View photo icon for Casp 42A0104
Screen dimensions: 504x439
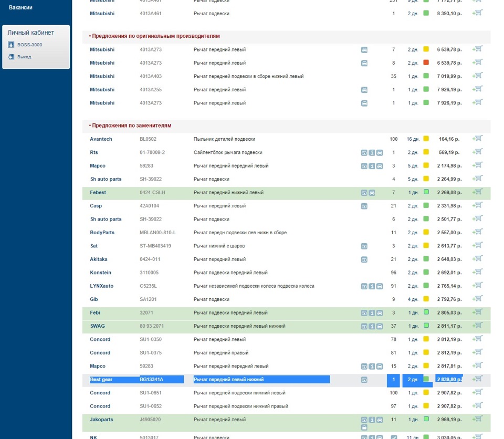pos(364,206)
